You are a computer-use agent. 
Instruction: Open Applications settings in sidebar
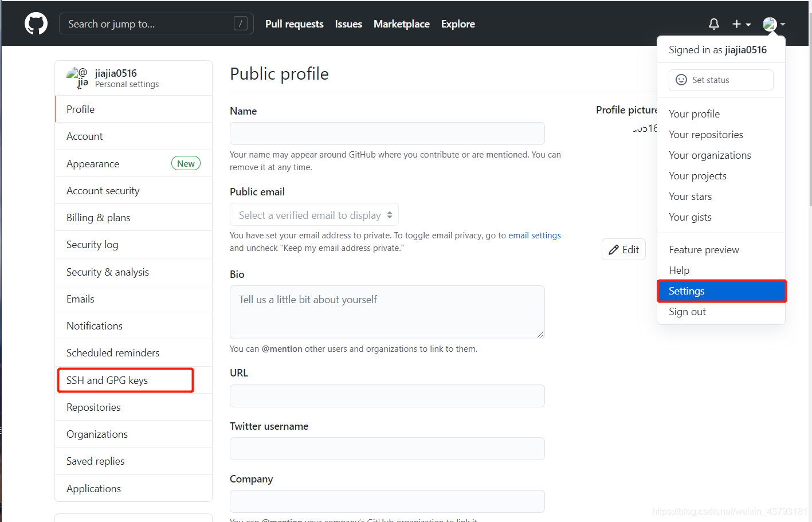pos(134,488)
